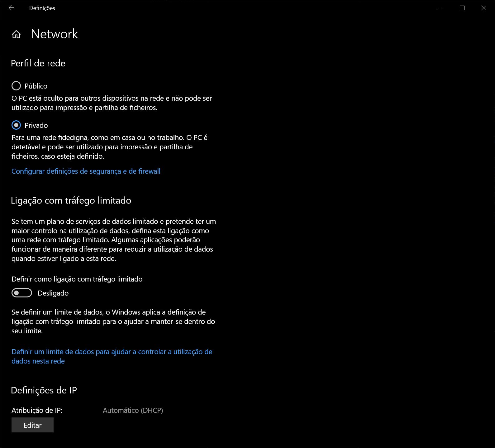The image size is (495, 448).
Task: Select the Público network profile
Action: (16, 86)
